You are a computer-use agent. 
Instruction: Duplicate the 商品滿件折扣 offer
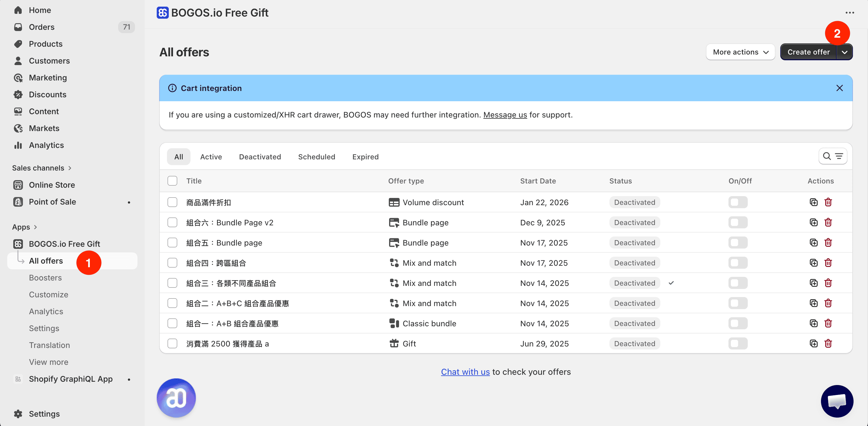coord(813,202)
